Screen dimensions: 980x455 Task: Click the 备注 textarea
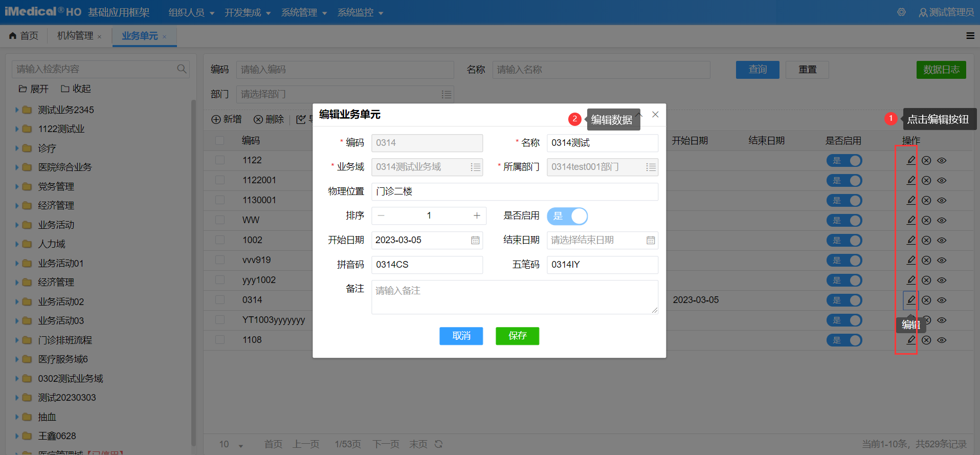click(x=515, y=297)
